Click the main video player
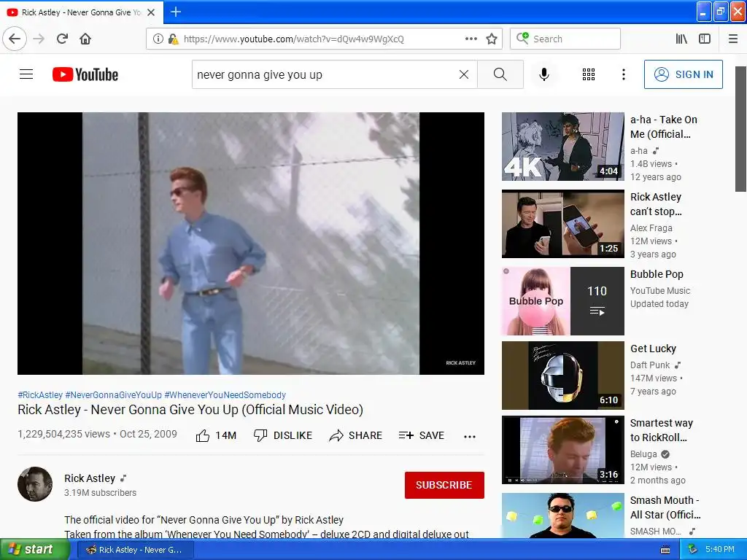Image resolution: width=747 pixels, height=560 pixels. tap(251, 244)
